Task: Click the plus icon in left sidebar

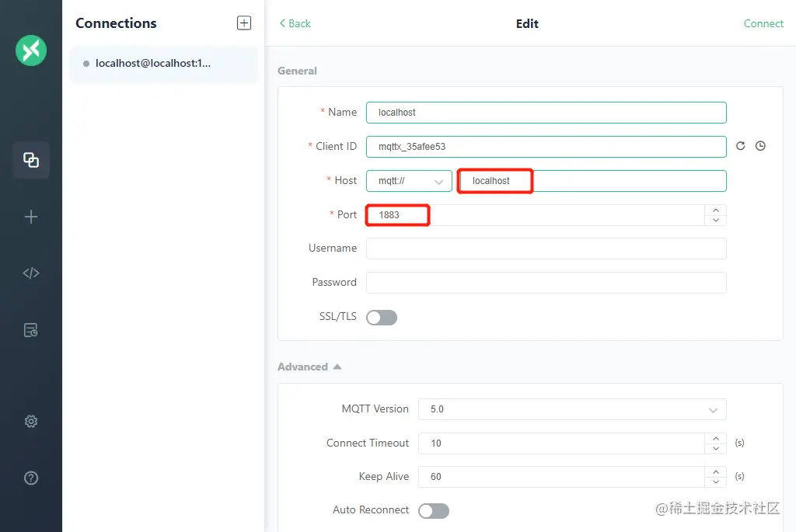Action: [x=31, y=217]
